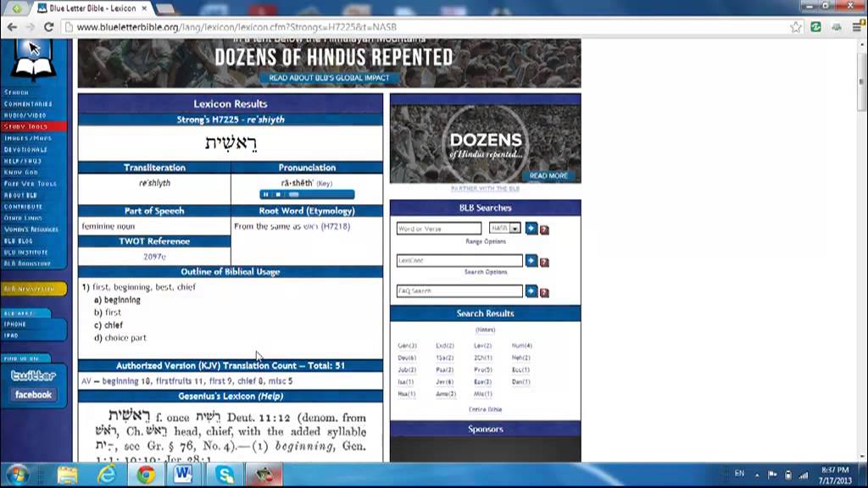Viewport: 868px width, 488px height.
Task: Focus the Word or Verse input
Action: pyautogui.click(x=439, y=229)
